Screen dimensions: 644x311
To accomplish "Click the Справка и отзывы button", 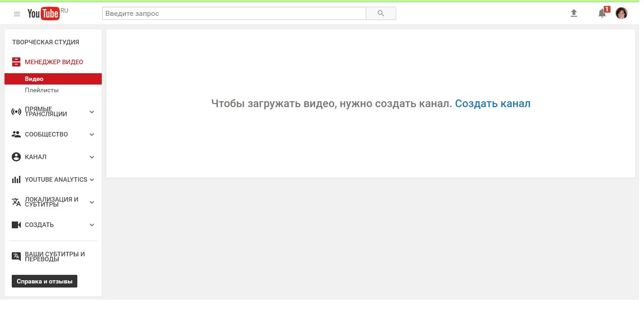I will point(44,281).
